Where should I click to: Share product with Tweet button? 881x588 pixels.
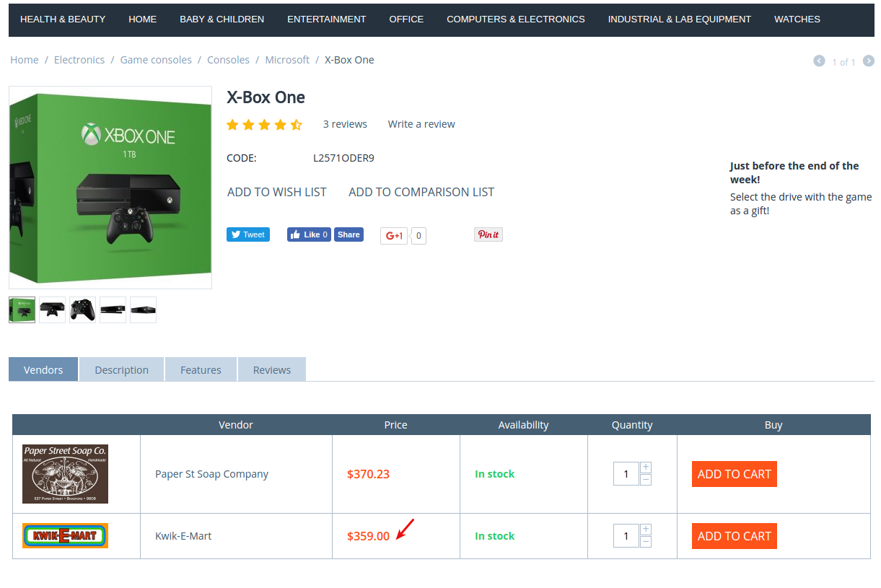tap(248, 234)
